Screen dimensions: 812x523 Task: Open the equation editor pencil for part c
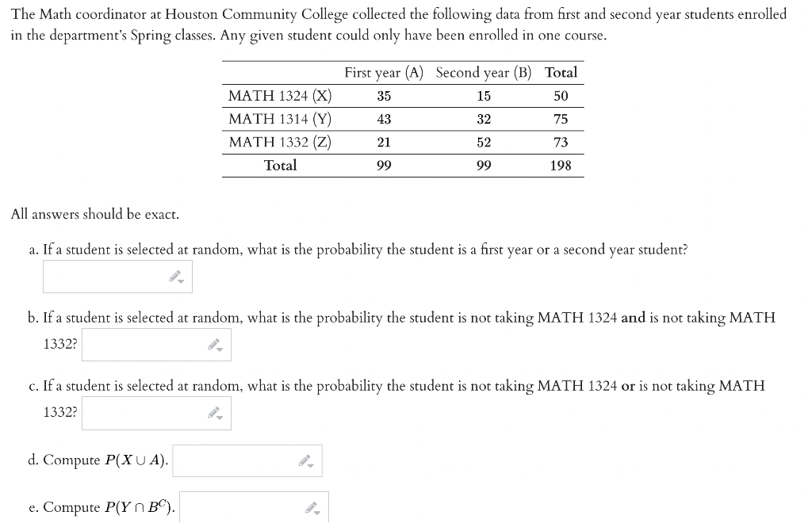click(x=213, y=412)
